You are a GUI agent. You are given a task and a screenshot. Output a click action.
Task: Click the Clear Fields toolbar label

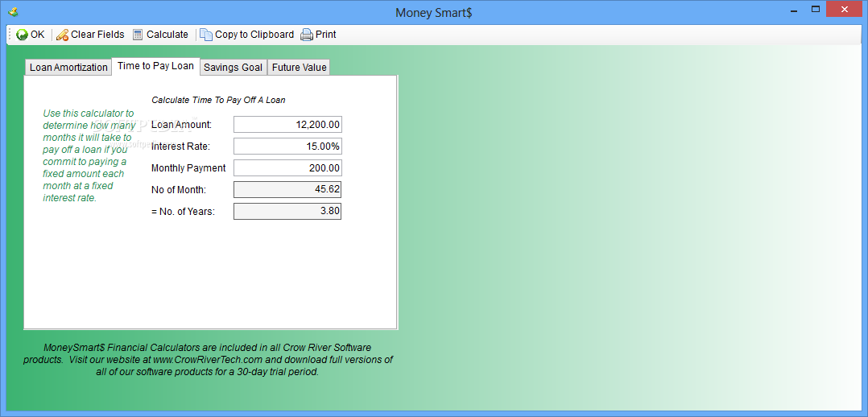tap(97, 35)
